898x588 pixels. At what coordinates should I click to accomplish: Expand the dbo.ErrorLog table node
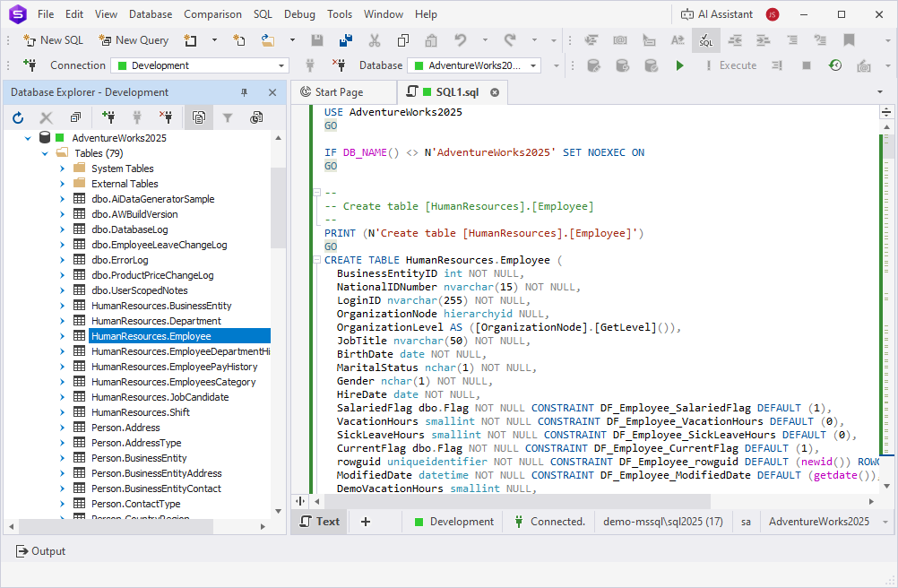pos(62,260)
